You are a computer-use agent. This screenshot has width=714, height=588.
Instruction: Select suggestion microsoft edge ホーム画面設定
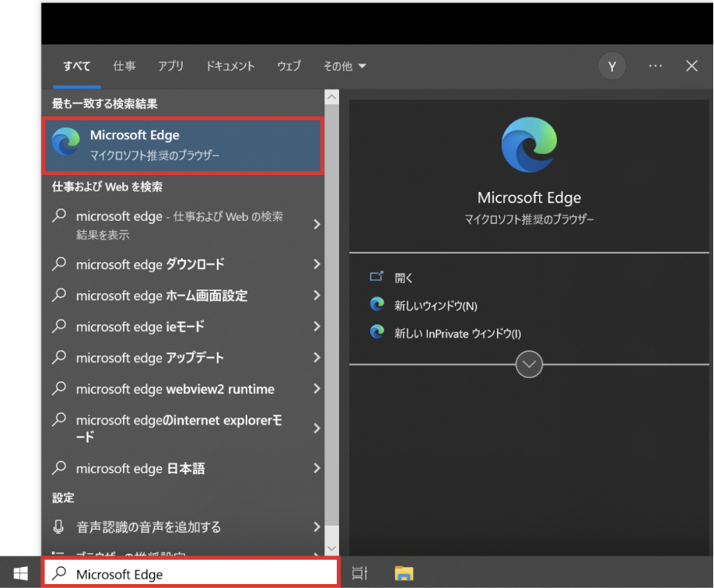(x=162, y=296)
